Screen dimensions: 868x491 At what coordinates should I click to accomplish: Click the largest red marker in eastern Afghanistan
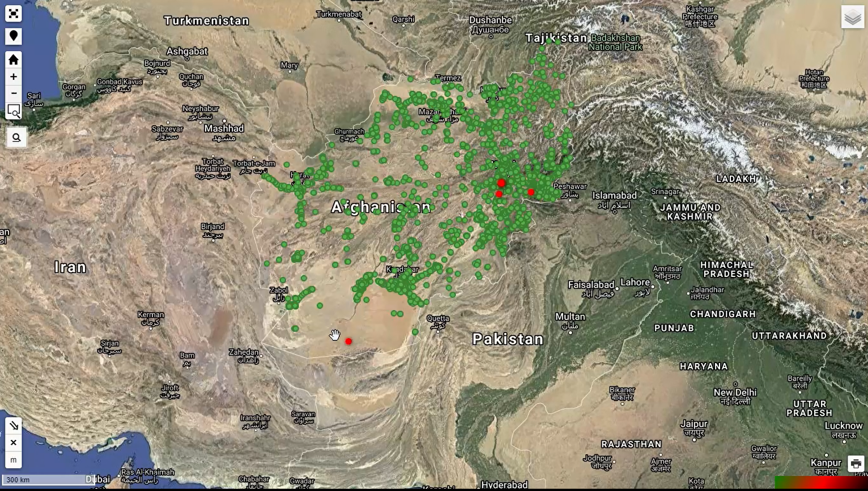[501, 183]
